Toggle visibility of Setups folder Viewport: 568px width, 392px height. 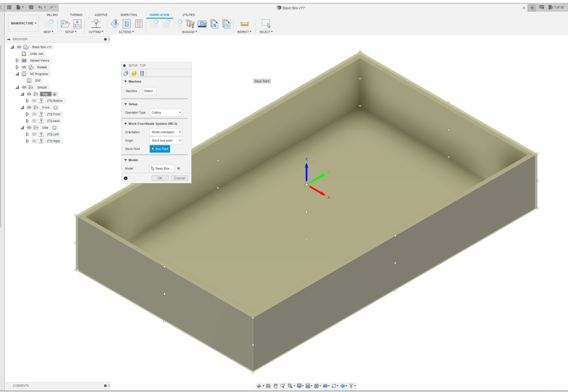click(x=24, y=87)
